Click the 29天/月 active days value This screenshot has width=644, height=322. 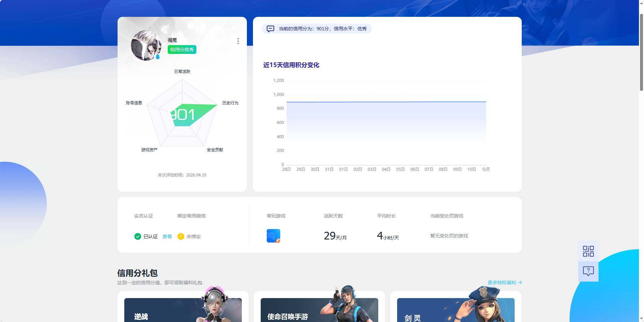point(335,236)
